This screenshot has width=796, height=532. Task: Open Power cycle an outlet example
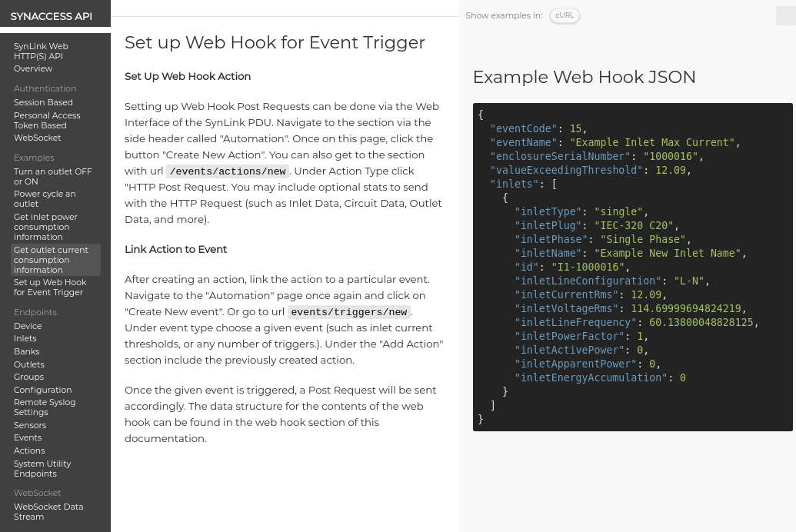pyautogui.click(x=45, y=199)
